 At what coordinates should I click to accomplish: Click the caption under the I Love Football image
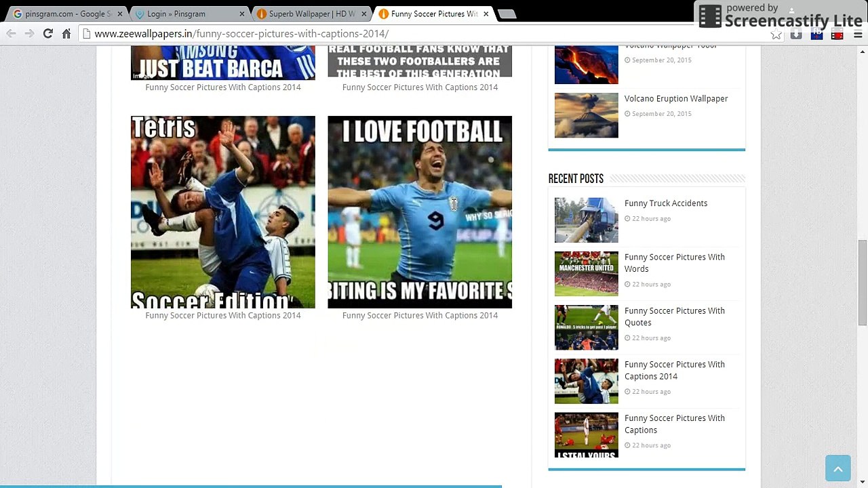point(420,315)
